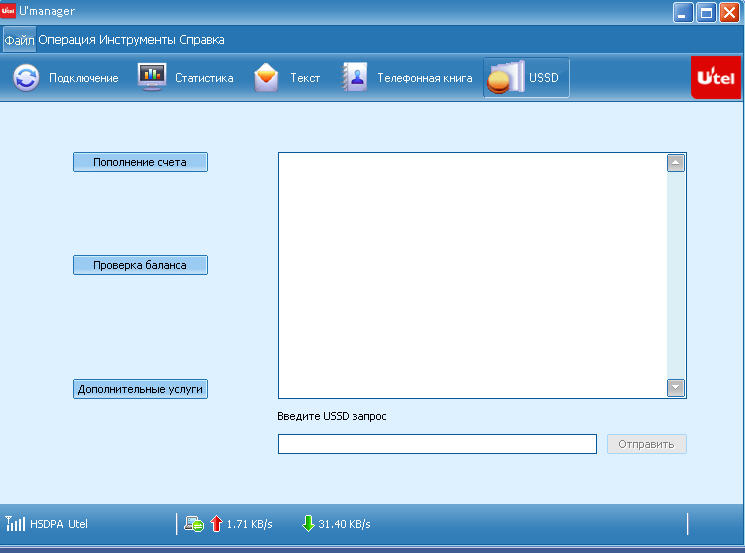
Task: Open the Инструменты menu
Action: click(x=137, y=40)
